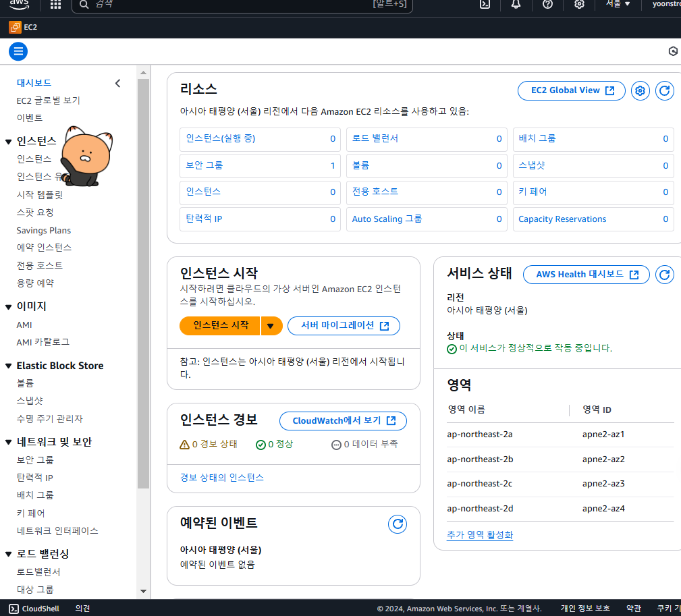Open 대상 그룹 in the sidebar
The width and height of the screenshot is (681, 616).
(35, 590)
